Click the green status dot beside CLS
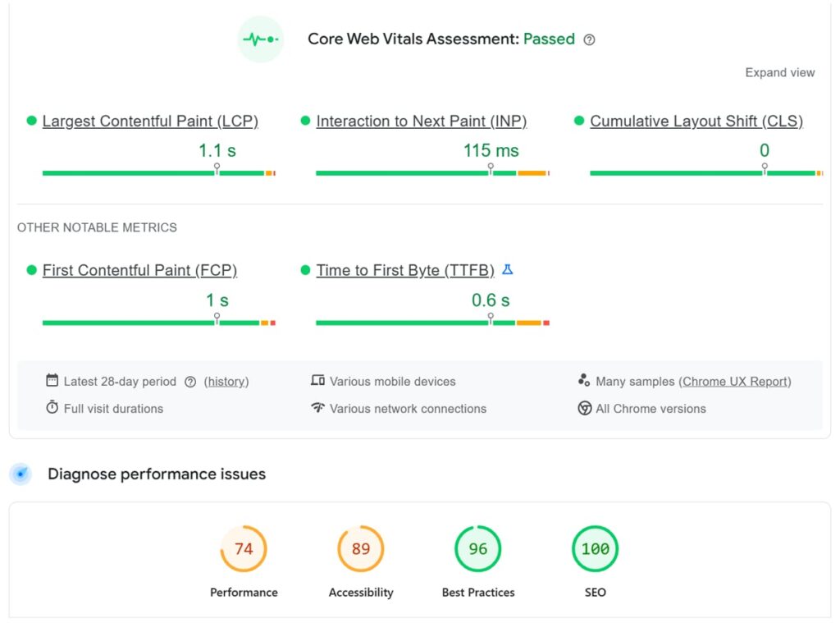This screenshot has height=623, width=840. click(578, 121)
